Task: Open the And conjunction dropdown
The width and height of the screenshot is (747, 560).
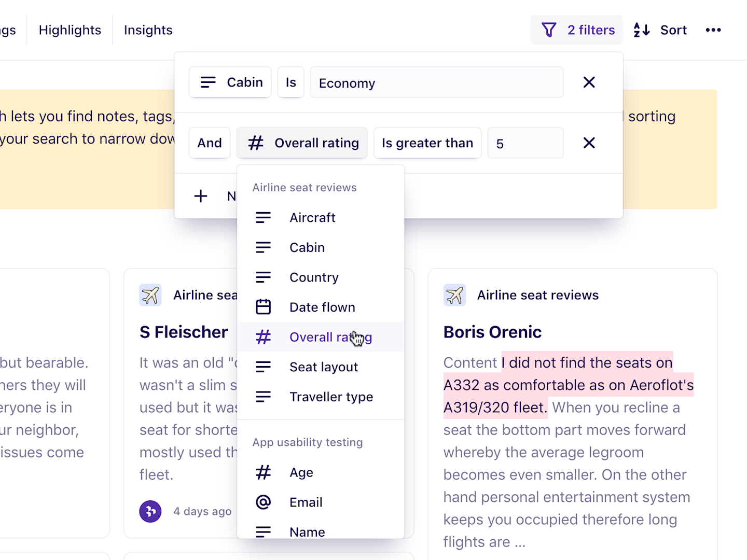Action: (x=210, y=143)
